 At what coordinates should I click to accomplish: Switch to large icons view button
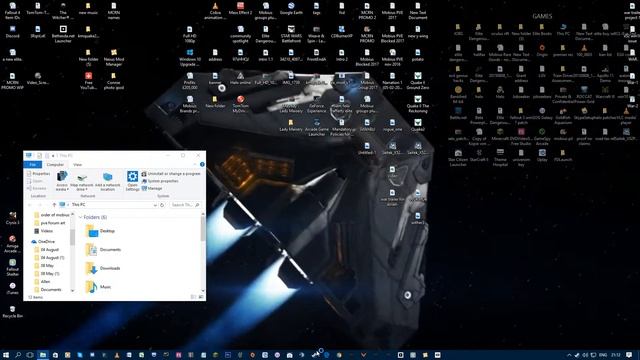[x=201, y=297]
